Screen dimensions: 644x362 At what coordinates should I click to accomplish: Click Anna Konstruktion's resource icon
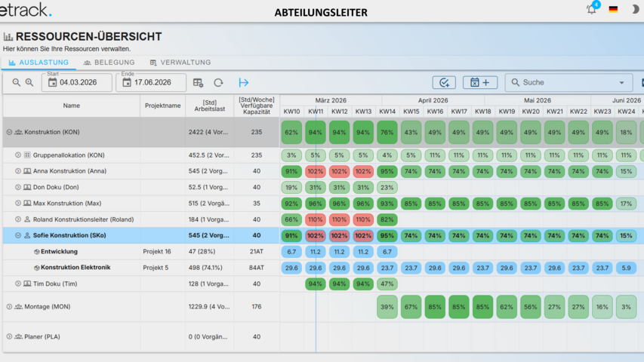(x=27, y=171)
